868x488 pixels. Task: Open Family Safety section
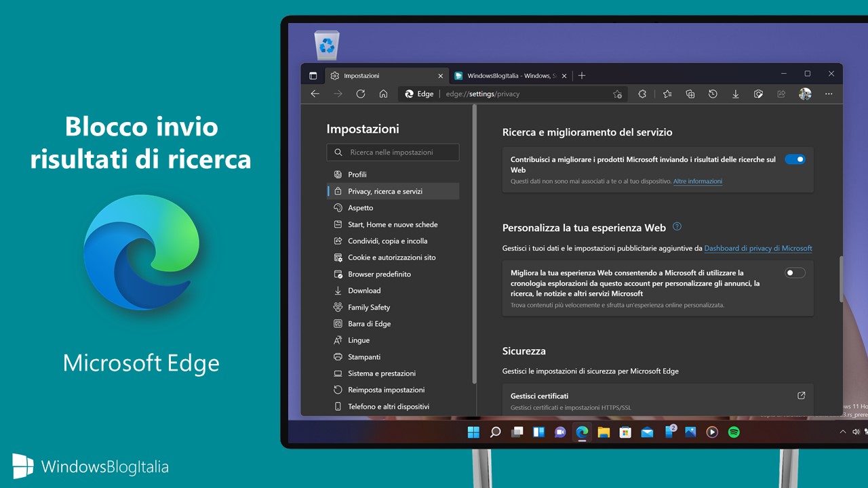tap(393, 307)
